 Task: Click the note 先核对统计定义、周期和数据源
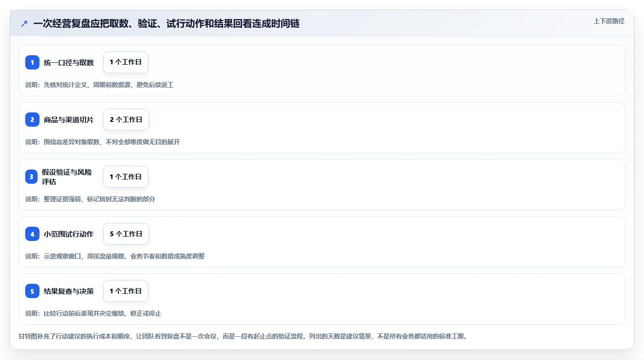click(99, 85)
